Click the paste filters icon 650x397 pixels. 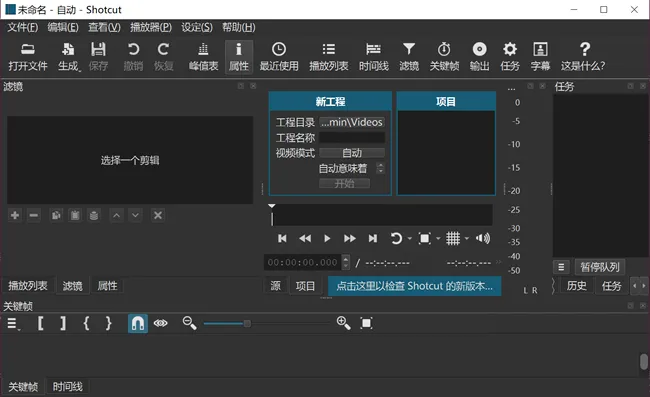pyautogui.click(x=75, y=215)
